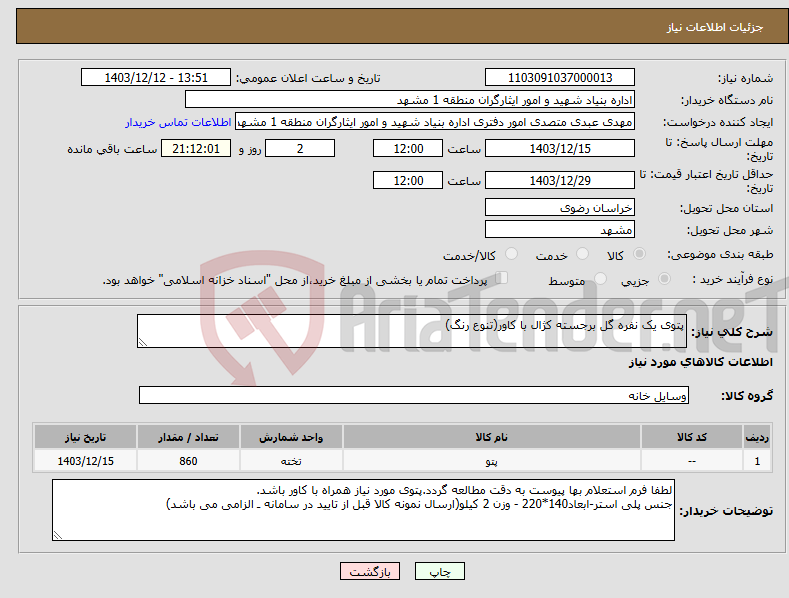Viewport: 789px width, 598px height.
Task: Click the تاریخ نیاز column header
Action: (86, 437)
